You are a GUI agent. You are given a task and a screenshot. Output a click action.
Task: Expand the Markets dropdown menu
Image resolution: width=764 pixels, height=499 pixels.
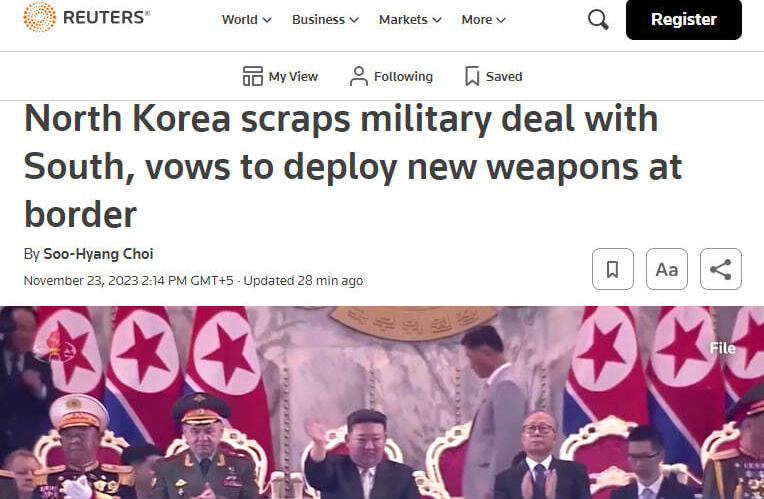tap(410, 19)
